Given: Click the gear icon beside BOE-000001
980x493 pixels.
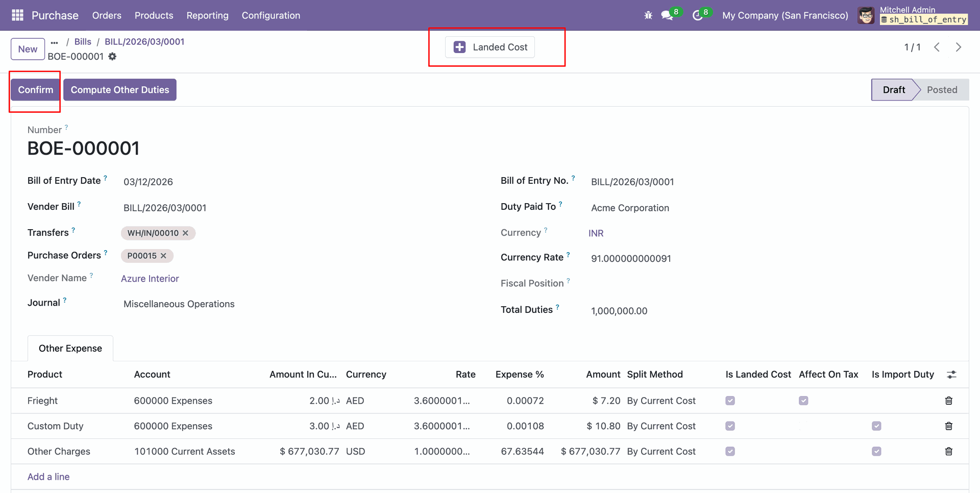Looking at the screenshot, I should [x=112, y=57].
